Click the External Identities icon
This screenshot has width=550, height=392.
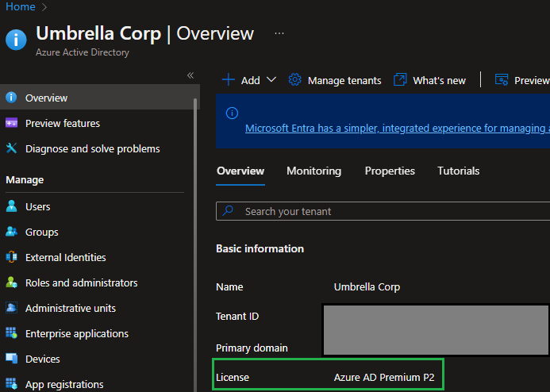tap(11, 256)
